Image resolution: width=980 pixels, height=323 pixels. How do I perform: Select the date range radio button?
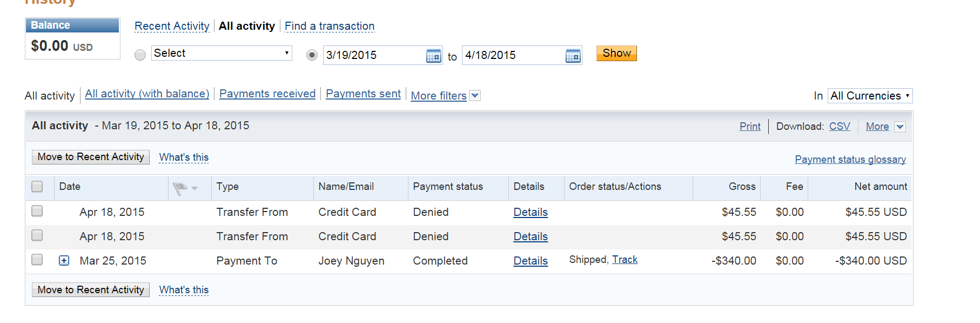point(312,55)
